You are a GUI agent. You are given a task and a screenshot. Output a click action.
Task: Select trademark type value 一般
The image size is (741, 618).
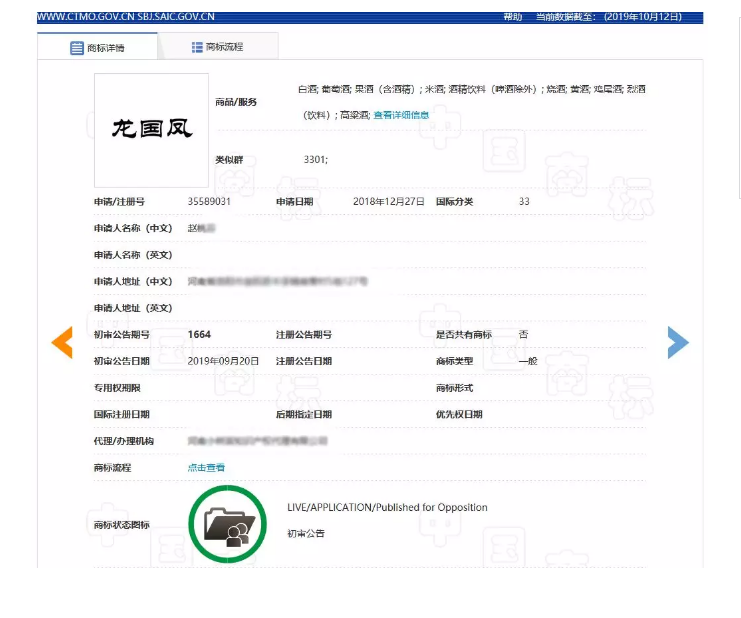point(528,361)
